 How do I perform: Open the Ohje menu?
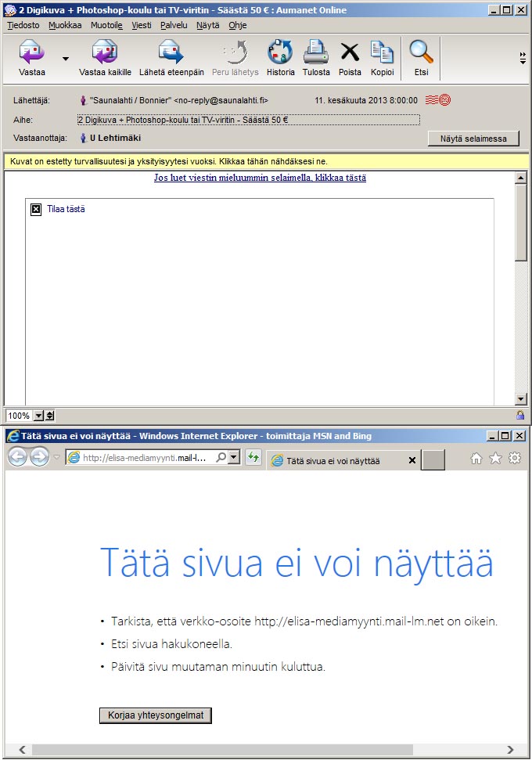[x=237, y=25]
